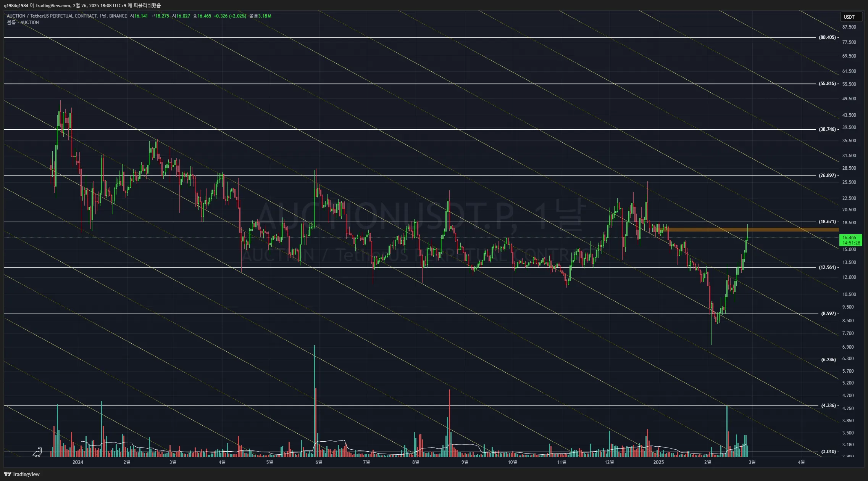Viewport: 868px width, 481px height.
Task: Click the (26.897) horizontal line label
Action: (827, 175)
